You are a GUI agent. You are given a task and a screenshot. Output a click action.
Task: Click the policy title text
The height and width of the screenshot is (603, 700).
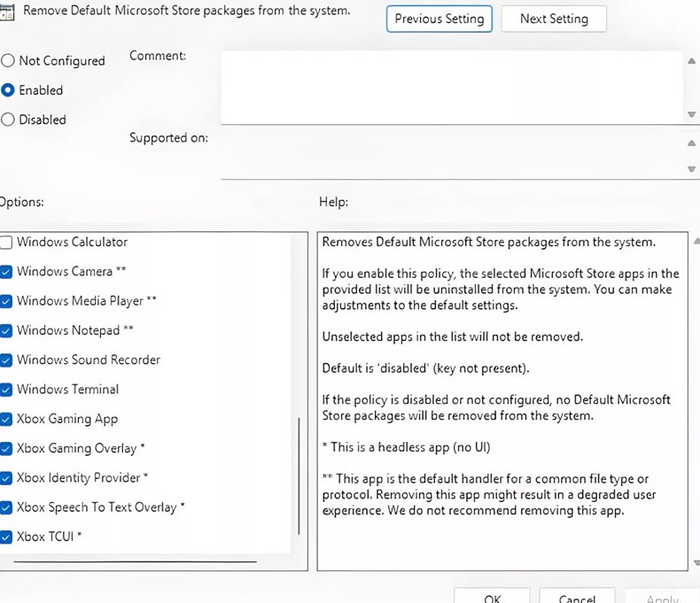[x=187, y=11]
